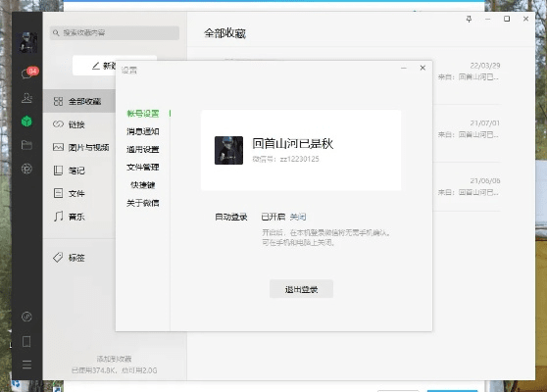Click the 全部收藏 header title
Viewport: 547px width, 392px height.
coord(225,33)
